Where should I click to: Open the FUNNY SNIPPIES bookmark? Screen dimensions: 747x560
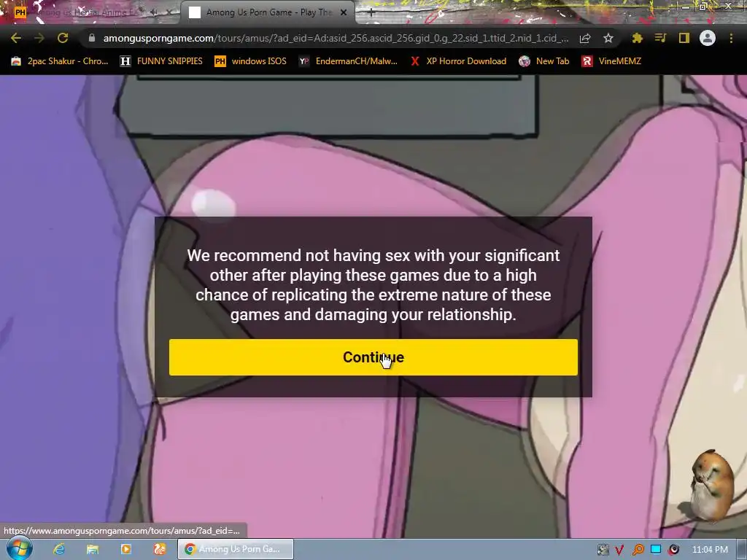click(x=161, y=61)
